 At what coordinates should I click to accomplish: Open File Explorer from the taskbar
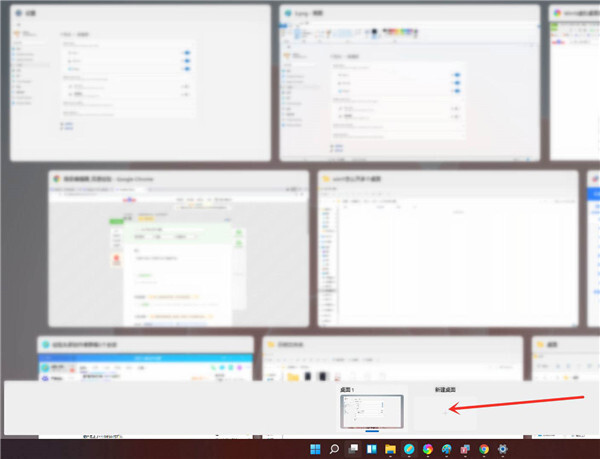click(x=390, y=450)
